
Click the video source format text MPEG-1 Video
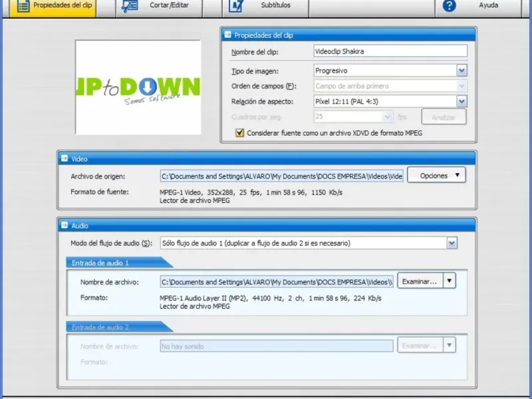[251, 192]
